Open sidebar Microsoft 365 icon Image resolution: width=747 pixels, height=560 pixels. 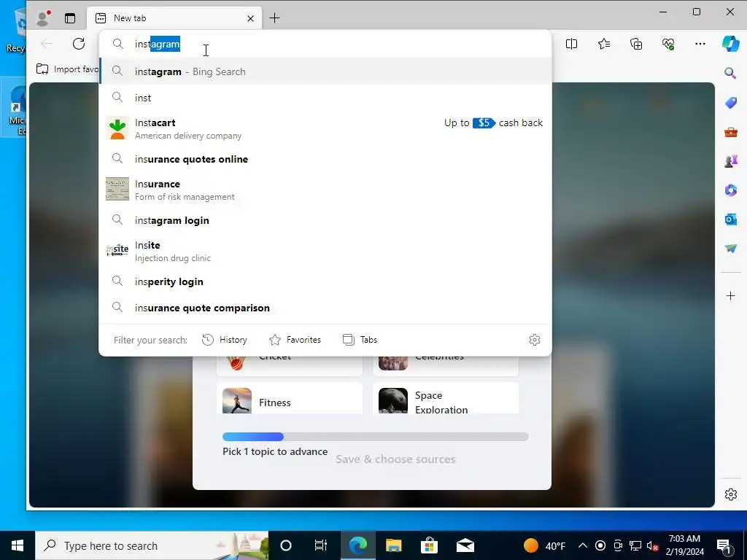730,190
